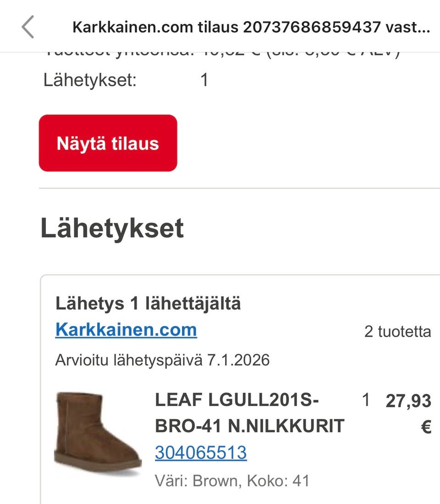
Task: Tap the product quantity 1 beside price
Action: (366, 400)
